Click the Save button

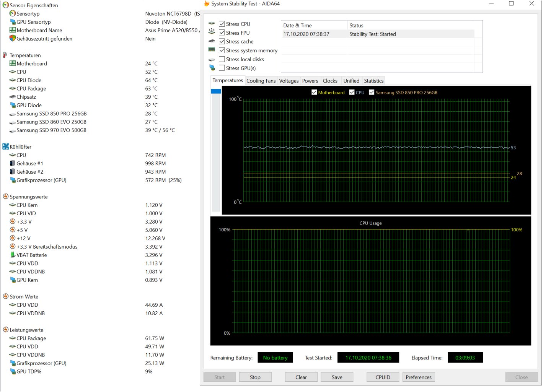337,377
